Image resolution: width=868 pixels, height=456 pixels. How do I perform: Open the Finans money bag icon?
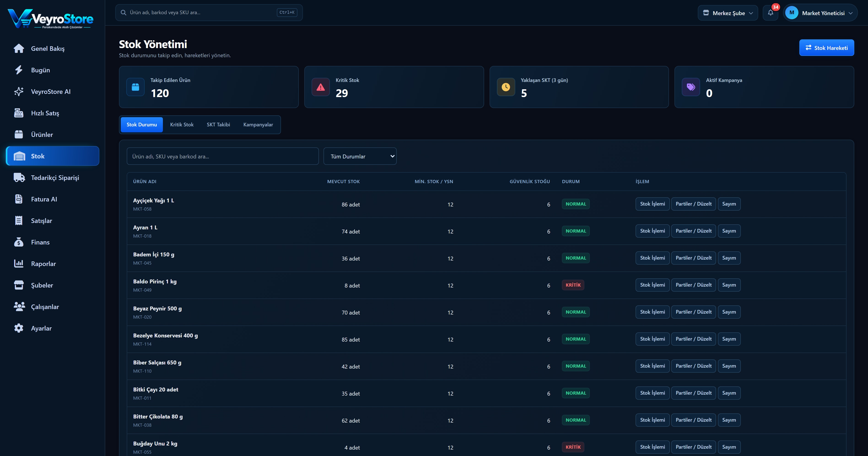point(19,242)
